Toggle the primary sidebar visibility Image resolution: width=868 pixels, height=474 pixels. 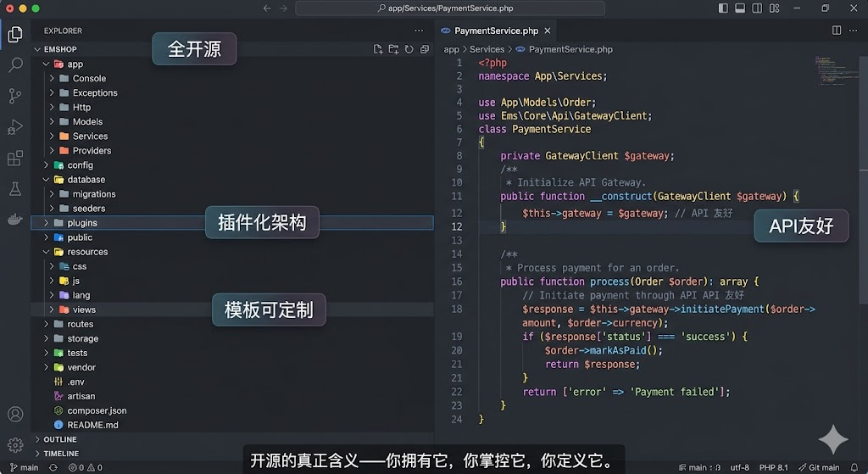click(x=723, y=8)
